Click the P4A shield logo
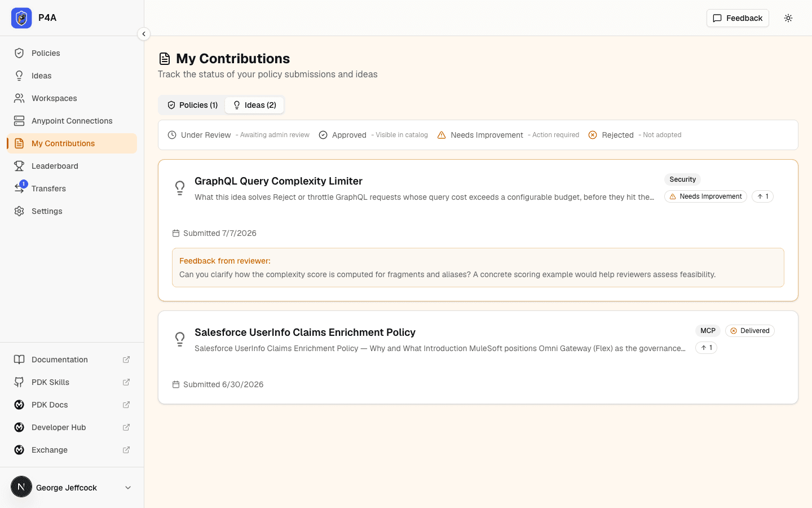 (x=21, y=18)
